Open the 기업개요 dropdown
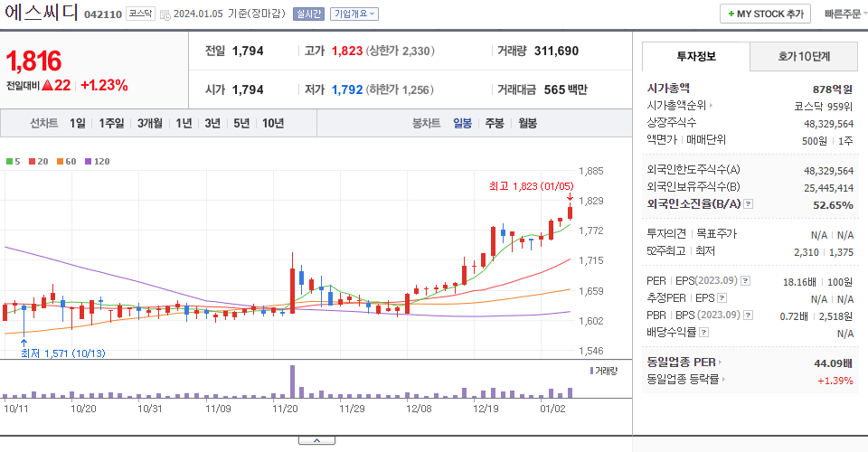The height and width of the screenshot is (452, 868). [354, 14]
